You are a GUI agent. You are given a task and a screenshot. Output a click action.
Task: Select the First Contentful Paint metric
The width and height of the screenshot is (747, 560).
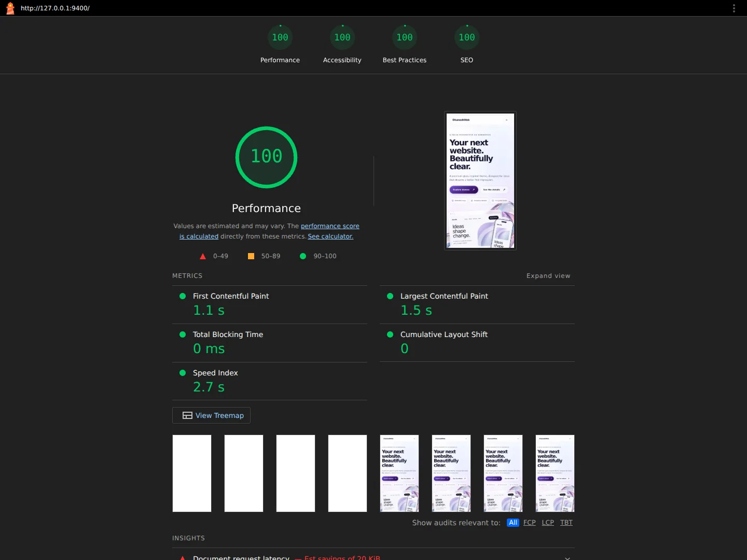(x=270, y=304)
